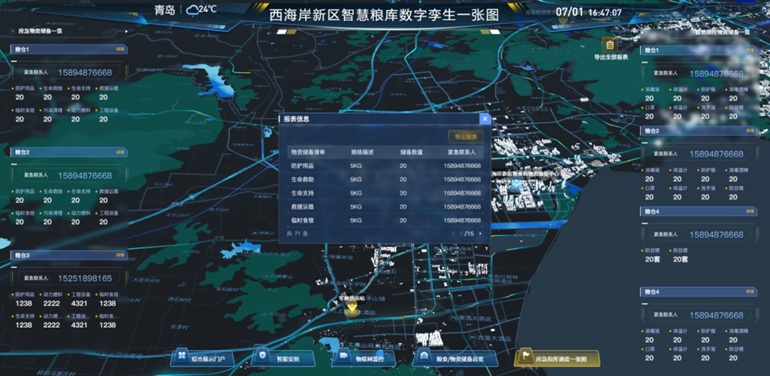770x376 pixels.
Task: Switch to 智能安防 tab
Action: 282,358
